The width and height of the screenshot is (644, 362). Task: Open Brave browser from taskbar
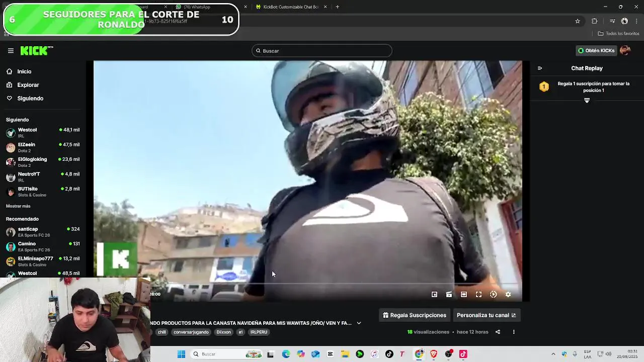tap(434, 354)
